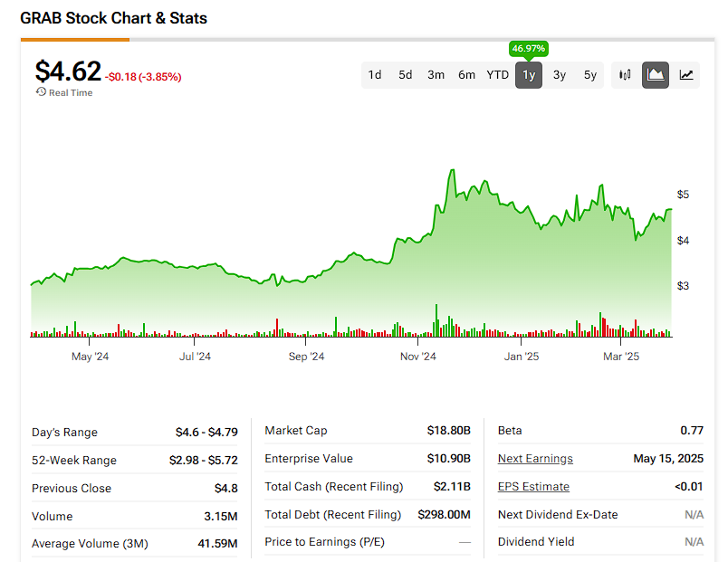The image size is (728, 562).
Task: Select the area chart view icon
Action: (x=656, y=75)
